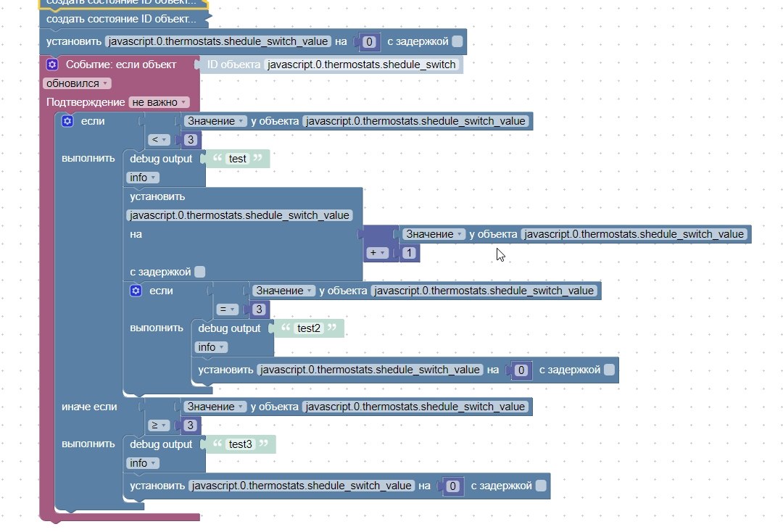Toggle delay checkbox in test2 set block
783x532 pixels.
[609, 370]
